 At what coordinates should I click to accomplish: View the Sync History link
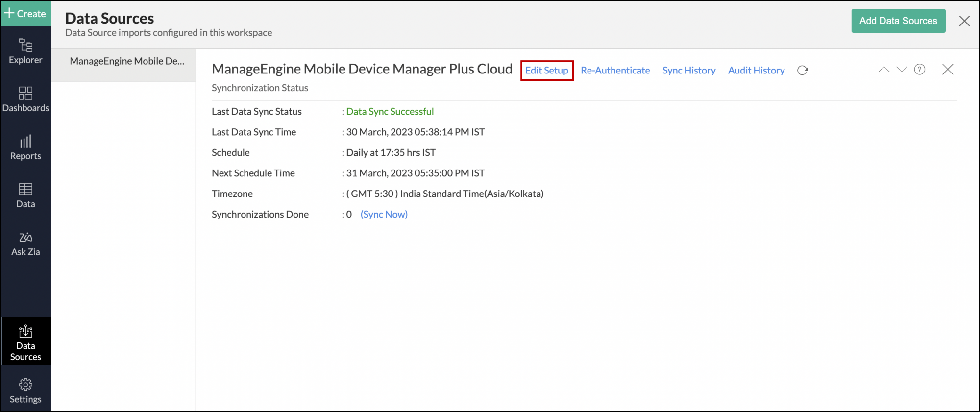(x=689, y=71)
